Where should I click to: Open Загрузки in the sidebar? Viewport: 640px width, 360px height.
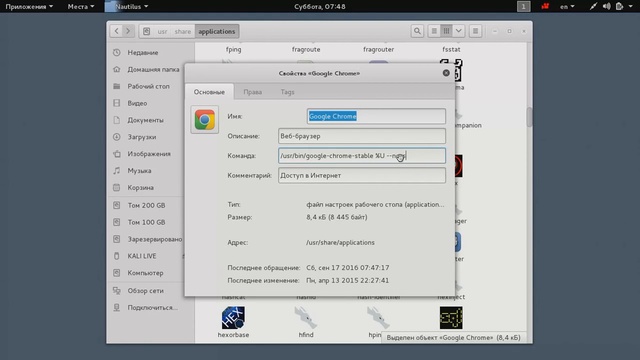(x=142, y=137)
